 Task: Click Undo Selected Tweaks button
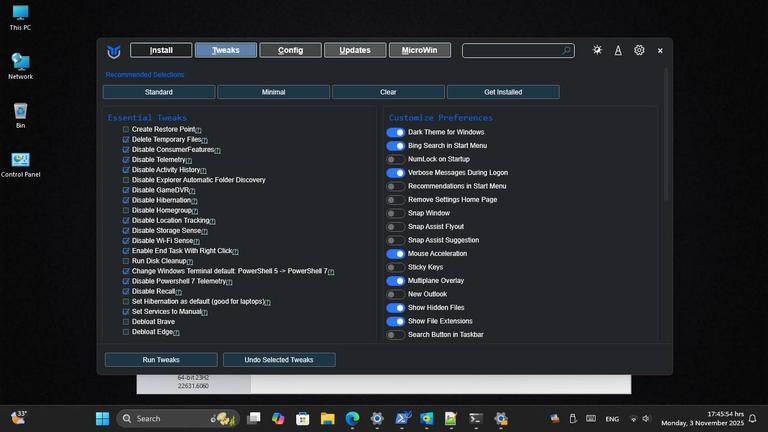279,360
